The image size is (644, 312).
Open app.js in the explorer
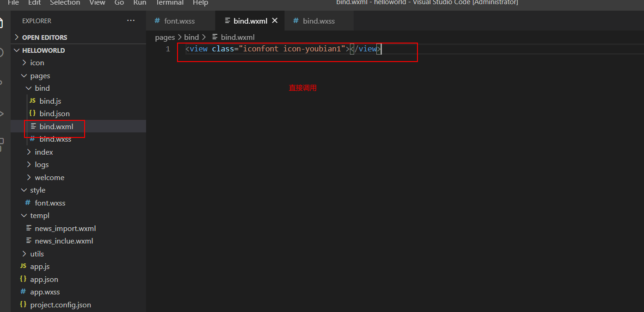pyautogui.click(x=40, y=267)
